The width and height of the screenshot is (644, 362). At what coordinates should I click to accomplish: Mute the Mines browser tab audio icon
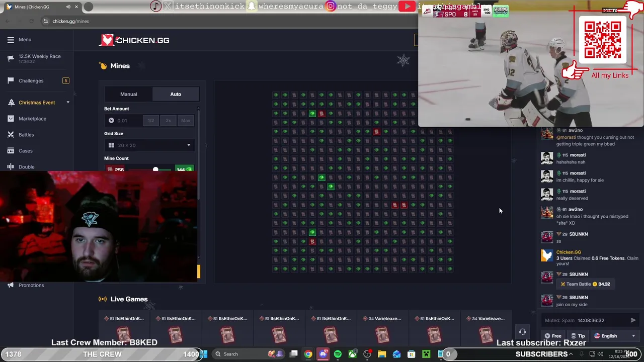pyautogui.click(x=68, y=7)
